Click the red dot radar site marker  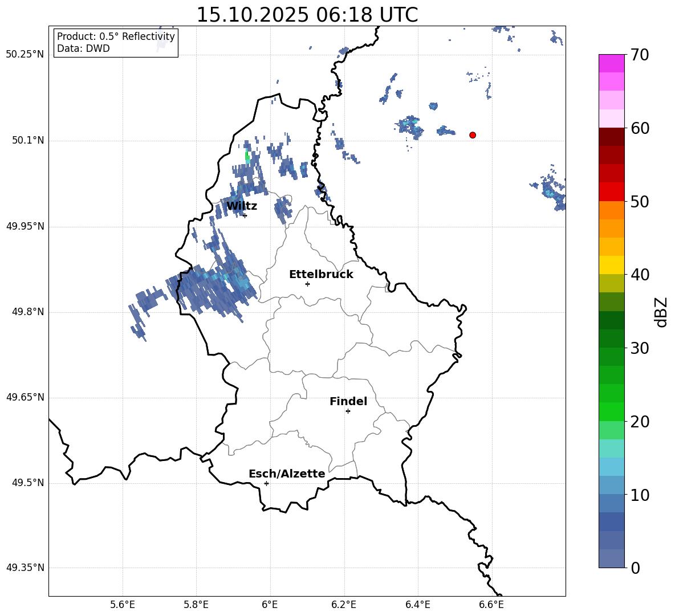click(473, 135)
